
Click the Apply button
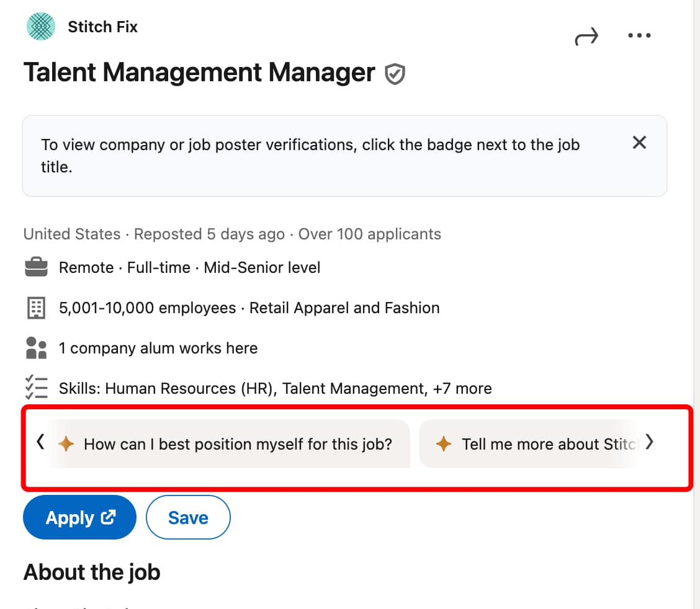(x=79, y=517)
